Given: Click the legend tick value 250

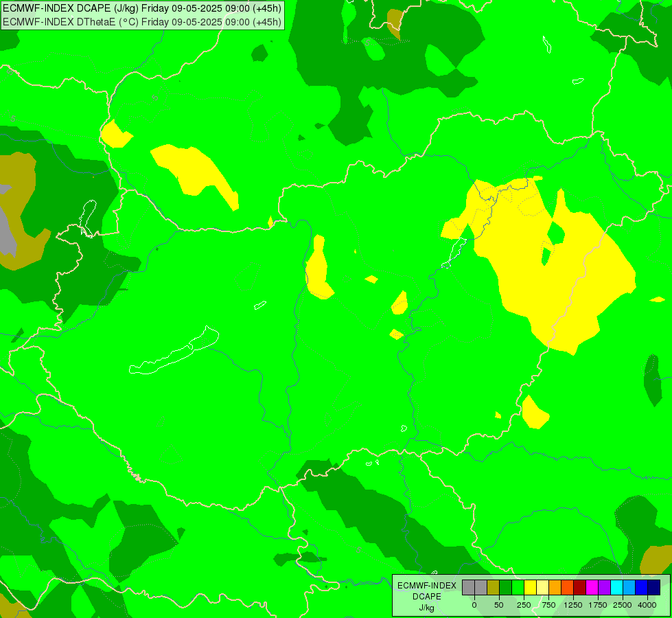Looking at the screenshot, I should pyautogui.click(x=524, y=605).
